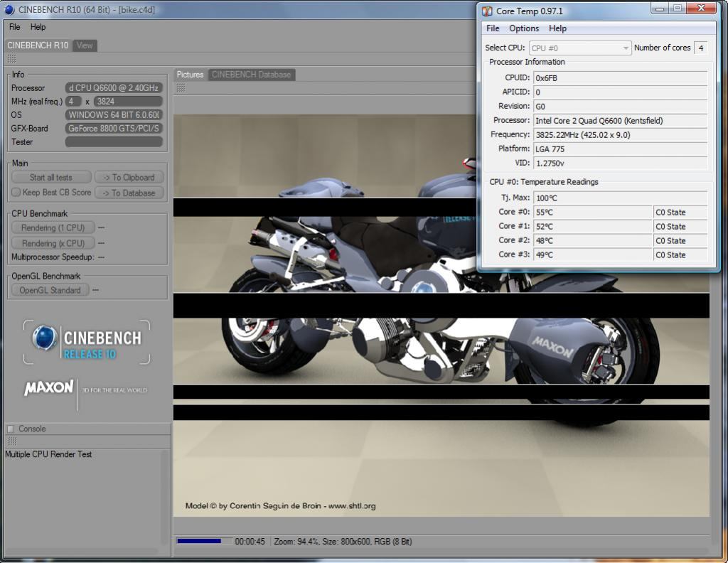Screen dimensions: 728x563
Task: Click the Multiple CPU Render Test console line
Action: coord(48,454)
